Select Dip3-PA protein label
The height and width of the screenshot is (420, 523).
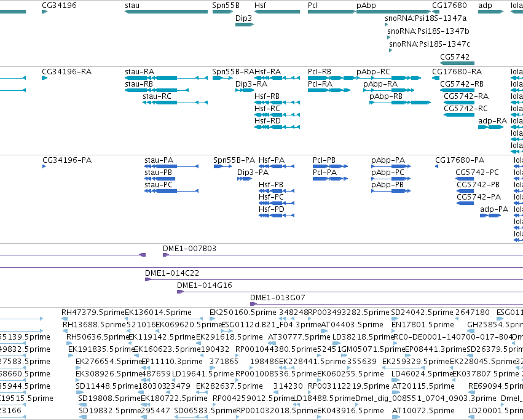[x=253, y=173]
